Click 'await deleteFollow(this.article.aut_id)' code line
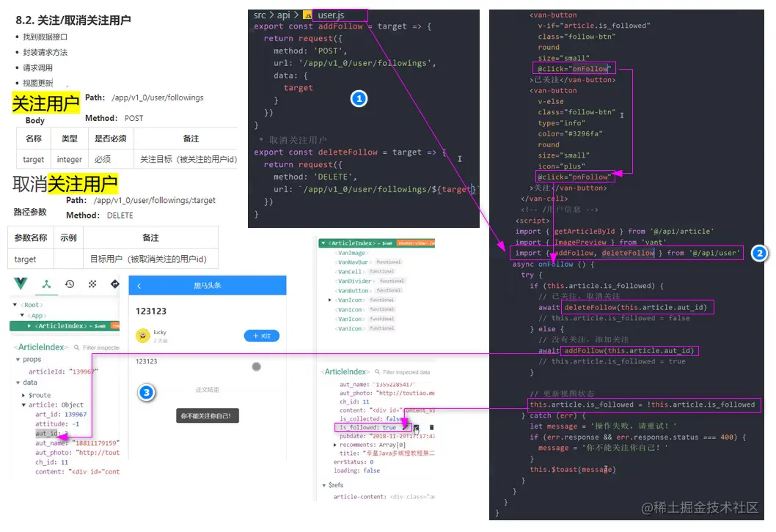776x532 pixels. (623, 308)
